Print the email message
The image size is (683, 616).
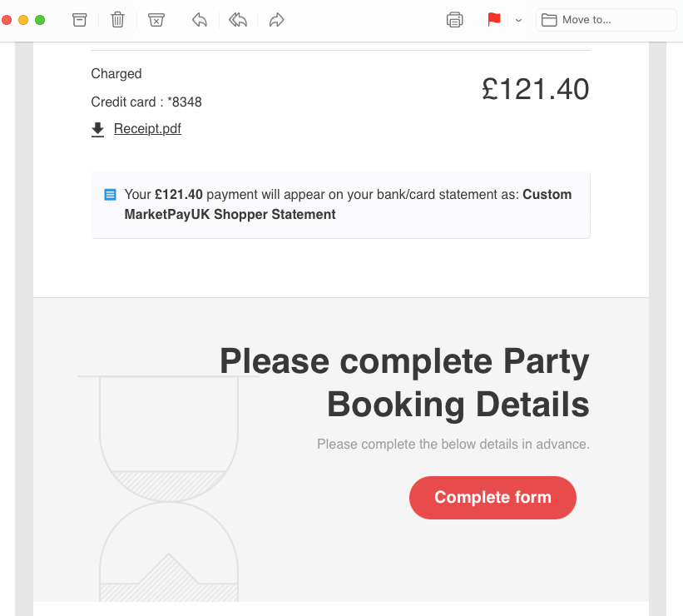455,20
